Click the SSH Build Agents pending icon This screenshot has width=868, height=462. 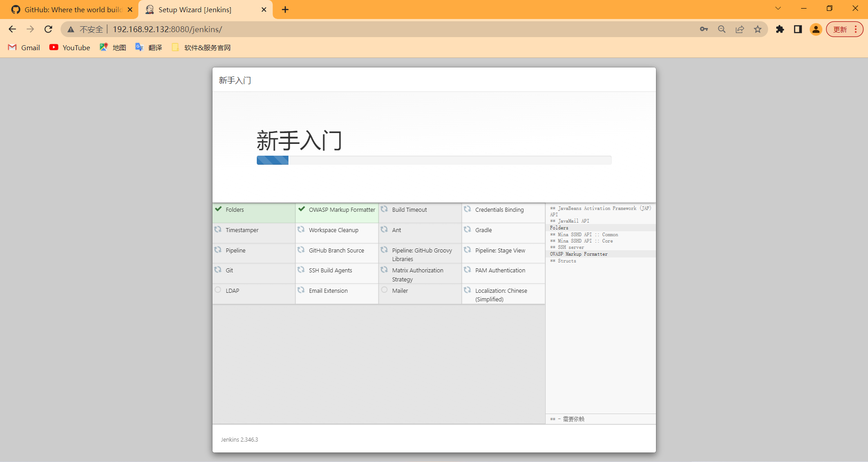[301, 270]
